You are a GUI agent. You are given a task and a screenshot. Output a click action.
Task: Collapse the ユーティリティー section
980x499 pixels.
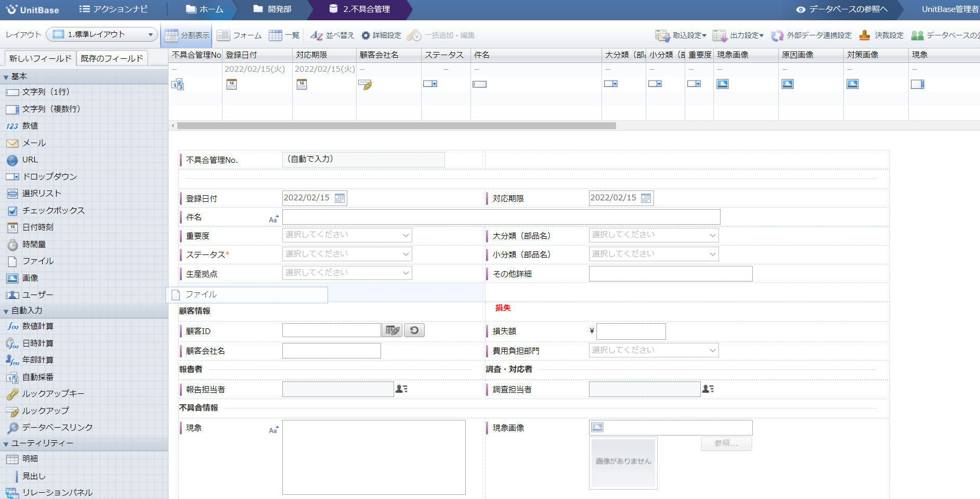6,444
